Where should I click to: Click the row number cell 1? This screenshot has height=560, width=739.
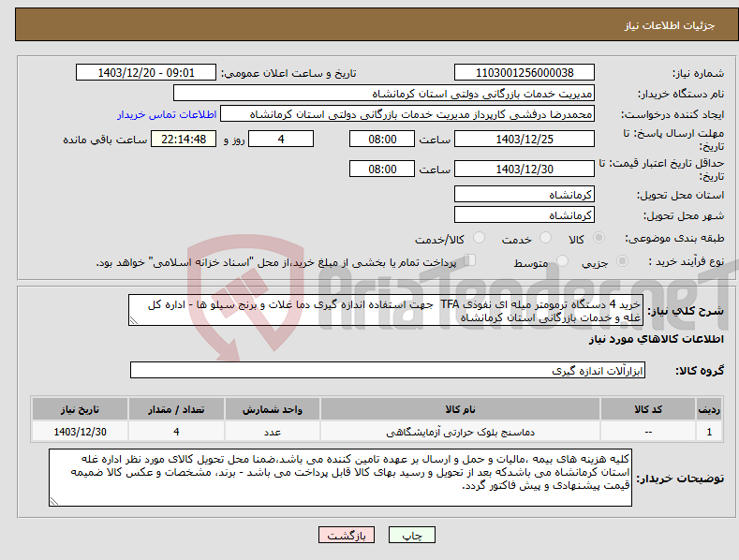coord(709,432)
